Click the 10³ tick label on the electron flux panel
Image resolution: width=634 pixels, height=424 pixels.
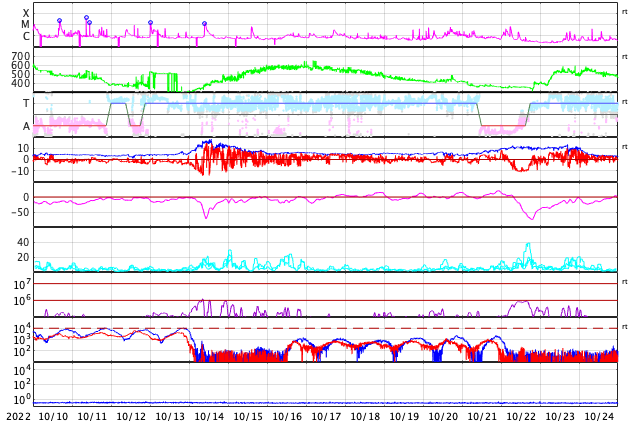coord(22,340)
